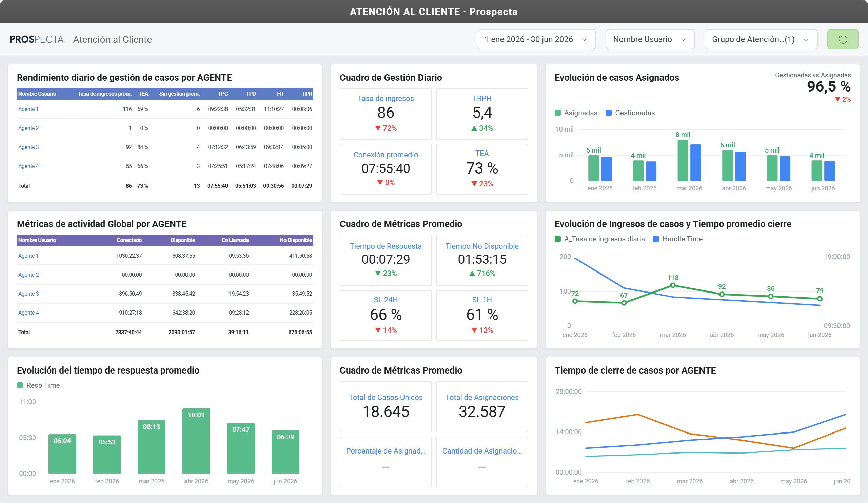Click the Agente 1 HT value 11:10:27
The height and width of the screenshot is (503, 868).
[274, 109]
